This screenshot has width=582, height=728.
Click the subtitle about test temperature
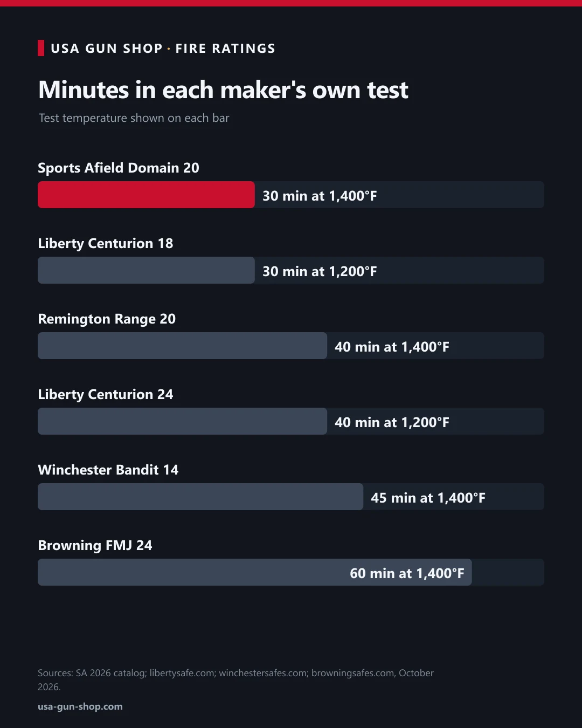[134, 118]
